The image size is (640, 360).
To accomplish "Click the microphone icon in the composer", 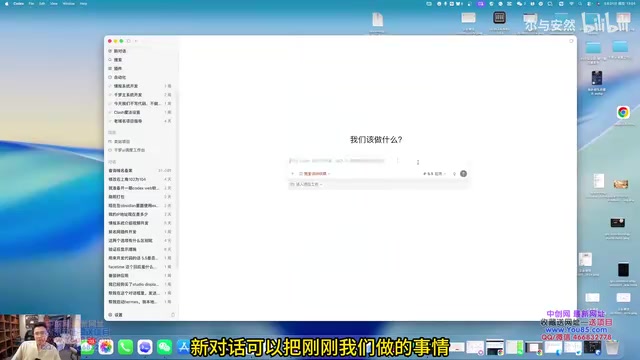I will pyautogui.click(x=454, y=174).
